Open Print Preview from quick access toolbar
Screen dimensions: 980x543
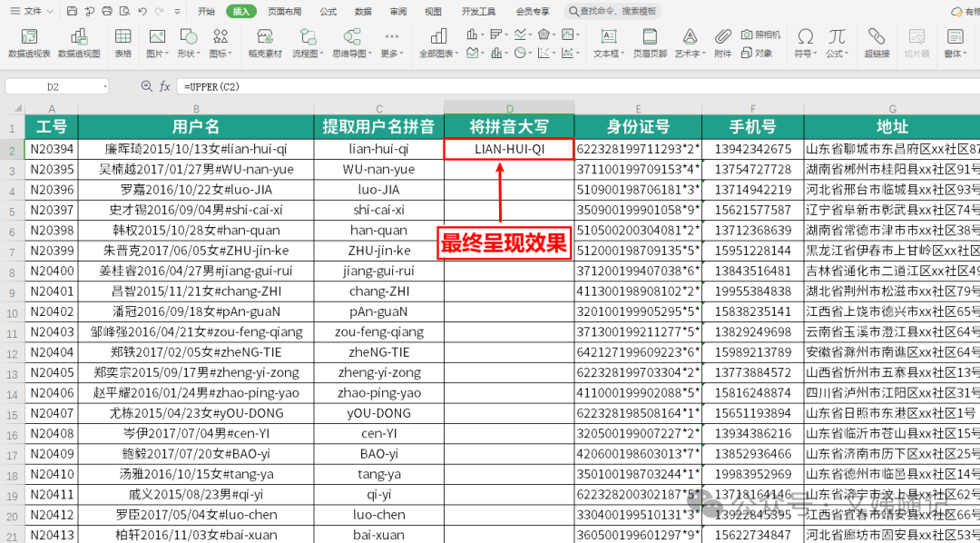tap(124, 11)
